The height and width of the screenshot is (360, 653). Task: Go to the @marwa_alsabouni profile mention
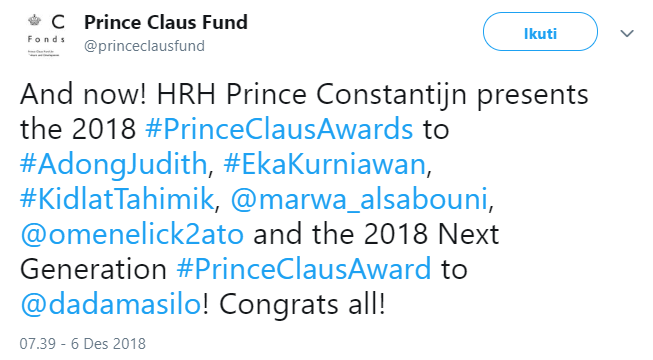pos(359,199)
